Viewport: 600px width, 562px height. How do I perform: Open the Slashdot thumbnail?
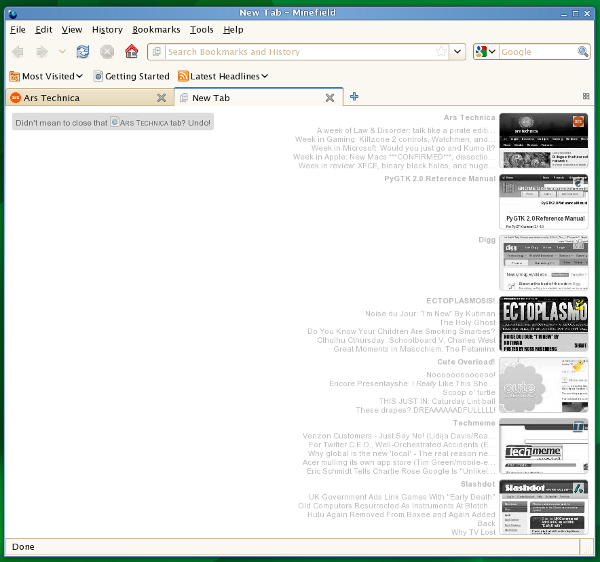pos(544,507)
